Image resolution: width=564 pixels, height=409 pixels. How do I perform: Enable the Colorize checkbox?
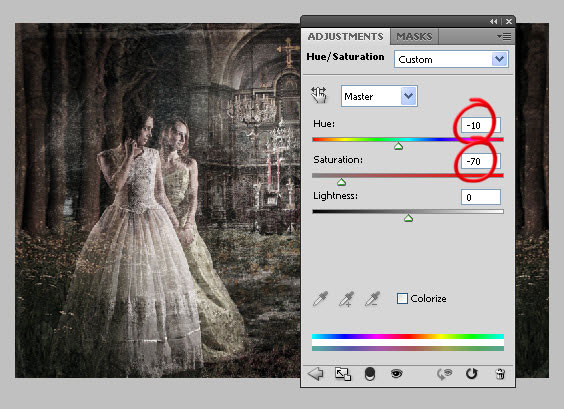pos(402,299)
